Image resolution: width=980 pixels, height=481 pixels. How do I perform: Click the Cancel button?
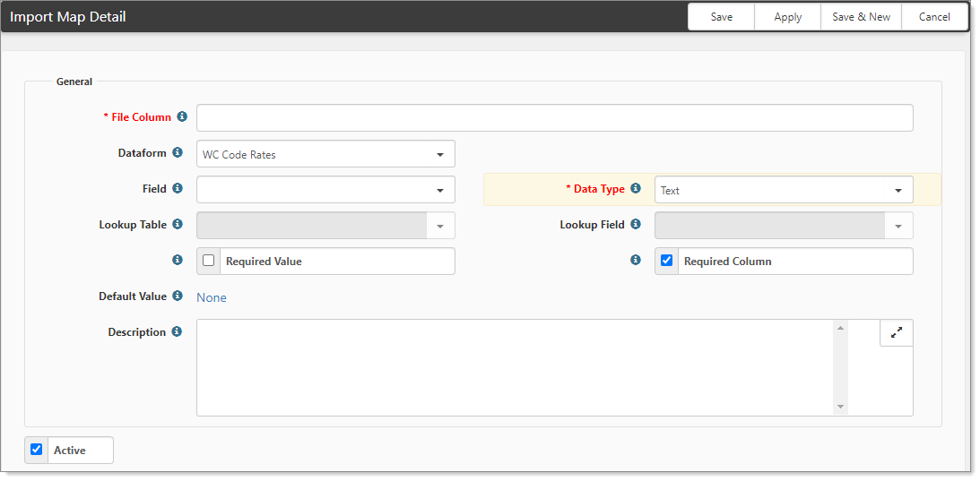point(934,17)
